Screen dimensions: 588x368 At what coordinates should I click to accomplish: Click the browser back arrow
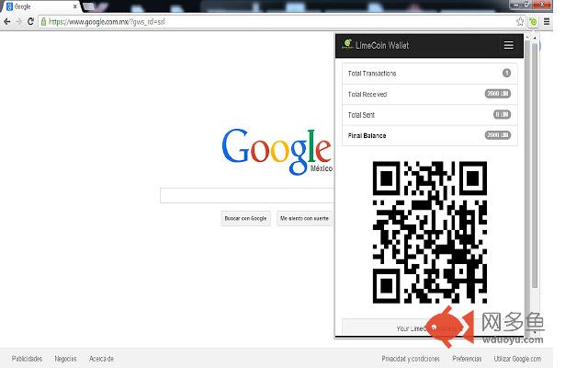coord(6,22)
